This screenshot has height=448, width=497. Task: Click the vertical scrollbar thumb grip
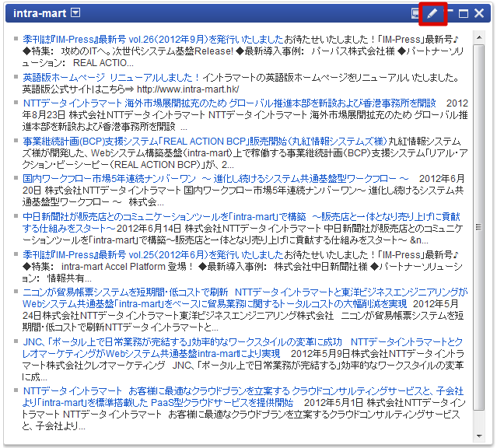point(479,227)
